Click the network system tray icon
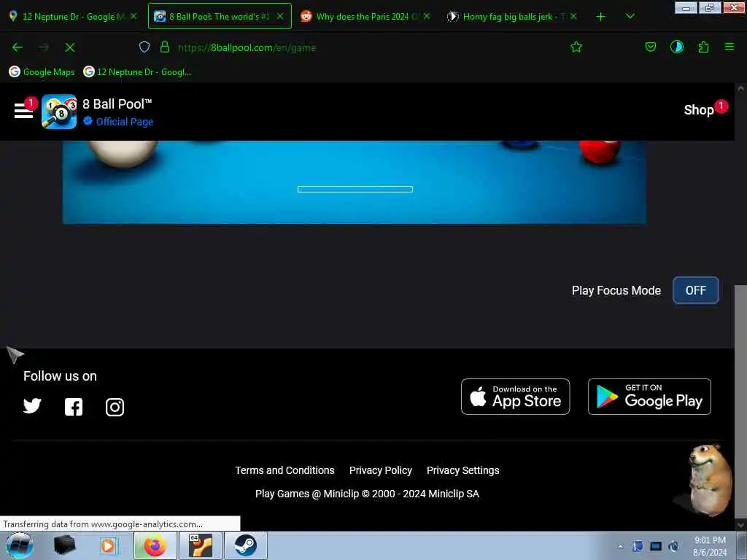This screenshot has height=560, width=747. tap(656, 546)
